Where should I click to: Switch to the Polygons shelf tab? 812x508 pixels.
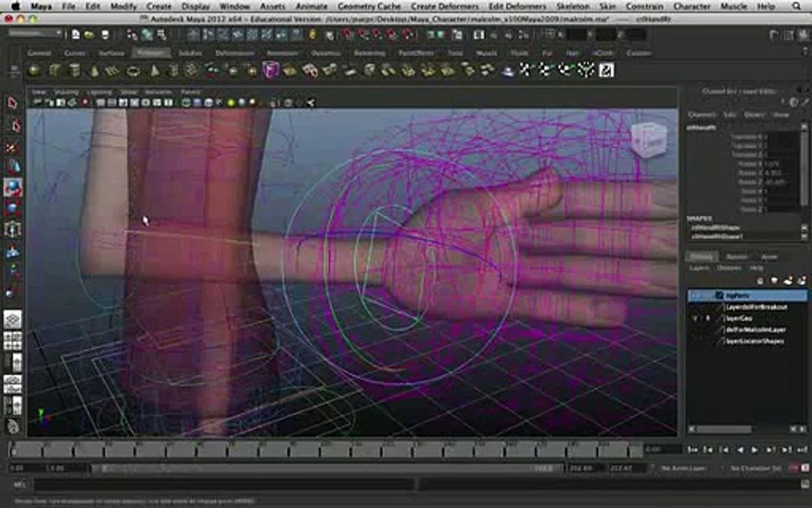coord(150,53)
